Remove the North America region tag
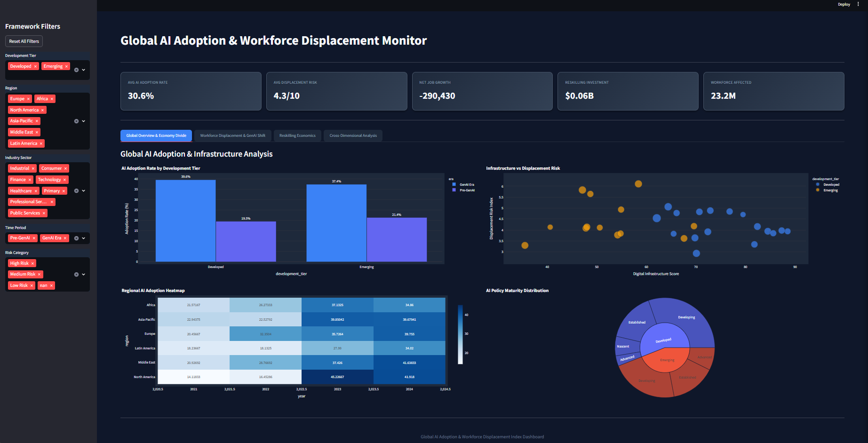This screenshot has width=868, height=443. coord(42,110)
